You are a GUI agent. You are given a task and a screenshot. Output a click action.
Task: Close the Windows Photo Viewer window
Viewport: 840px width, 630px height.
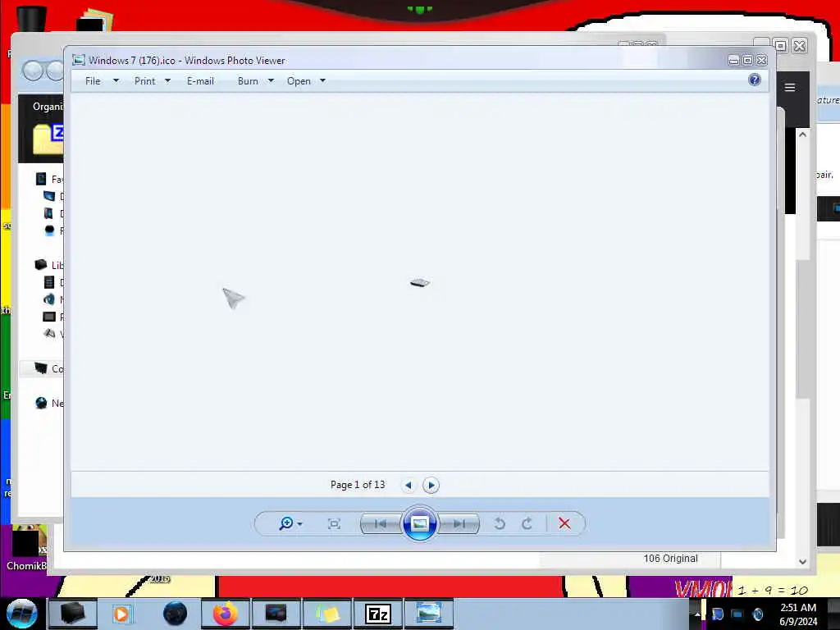(761, 61)
